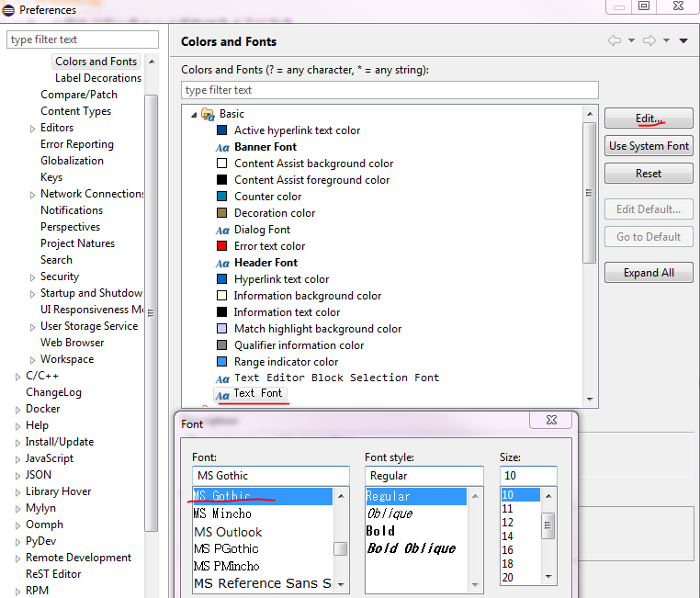Click the Text Editor Block Selection Font icon
Screen dimensions: 700x598
pos(222,378)
